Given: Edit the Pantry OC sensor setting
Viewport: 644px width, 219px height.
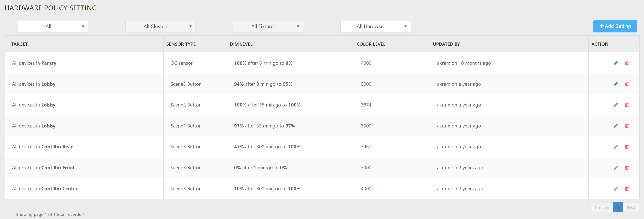Looking at the screenshot, I should click(x=615, y=63).
